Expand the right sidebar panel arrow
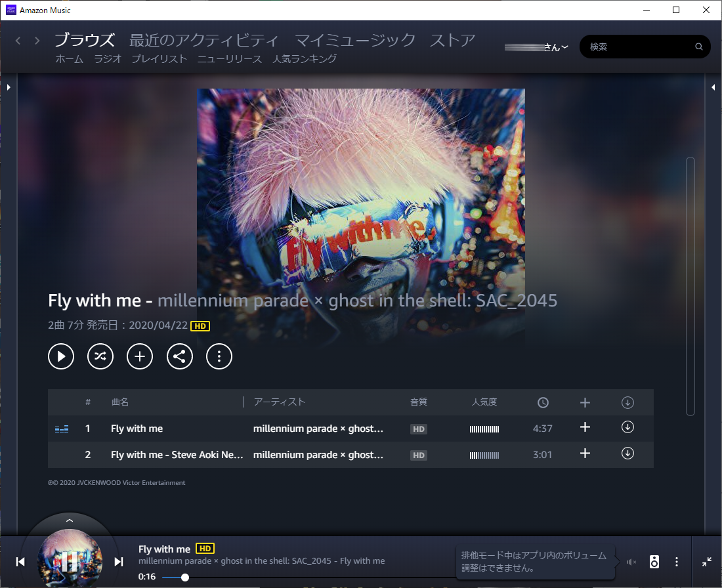The image size is (722, 588). click(x=713, y=87)
